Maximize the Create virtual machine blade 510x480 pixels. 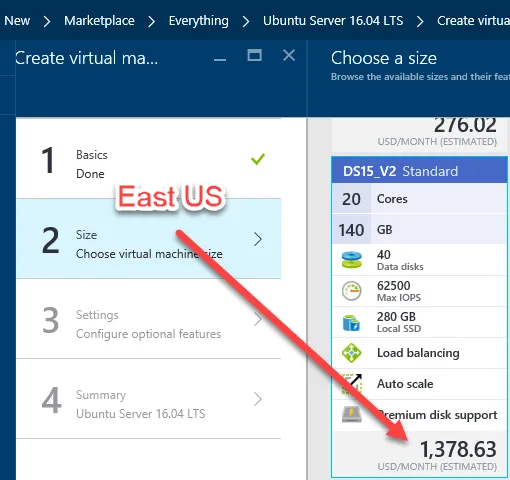[254, 55]
